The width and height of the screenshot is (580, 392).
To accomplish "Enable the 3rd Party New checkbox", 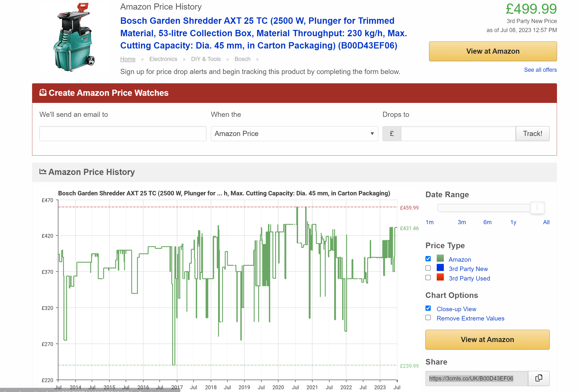I will (428, 268).
